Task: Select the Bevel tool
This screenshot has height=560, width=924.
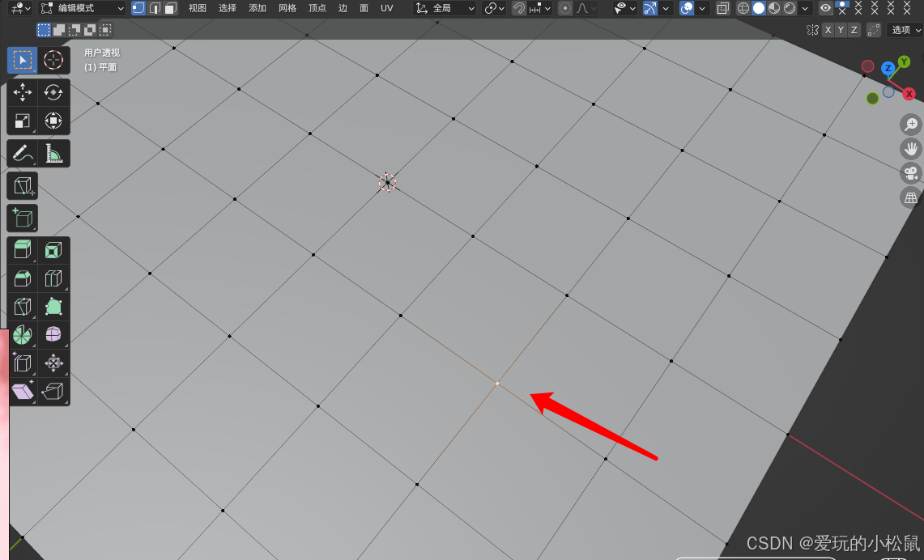Action: [x=23, y=278]
